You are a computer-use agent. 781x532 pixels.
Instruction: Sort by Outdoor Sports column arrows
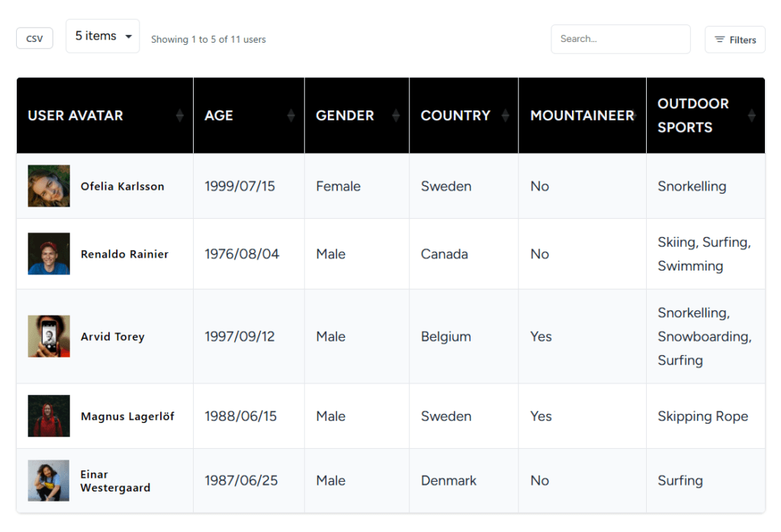pos(751,115)
